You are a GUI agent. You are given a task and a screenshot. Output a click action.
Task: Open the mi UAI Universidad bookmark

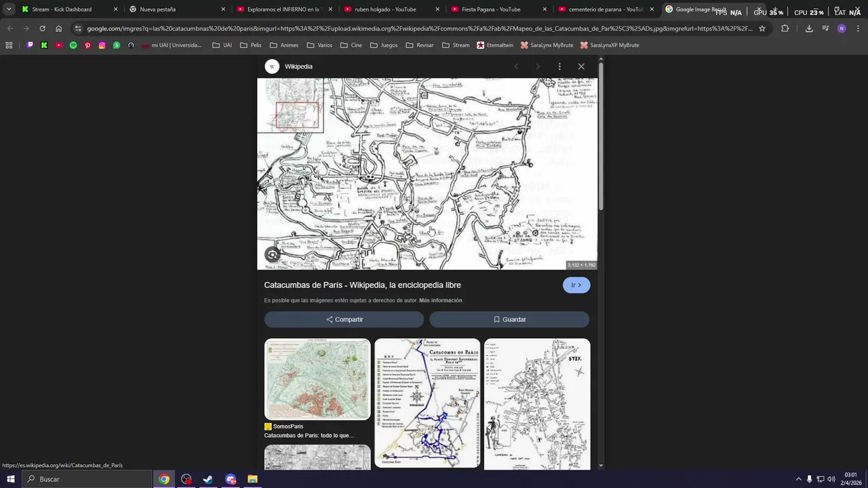pyautogui.click(x=172, y=45)
